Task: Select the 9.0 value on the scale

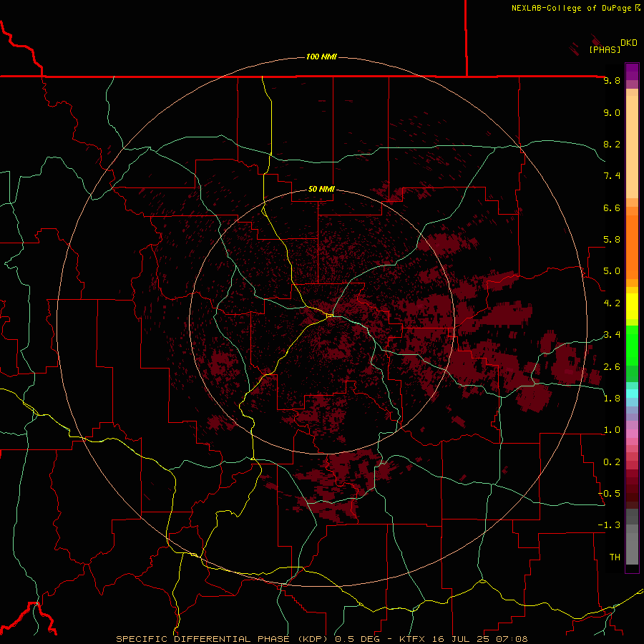Action: pos(612,113)
